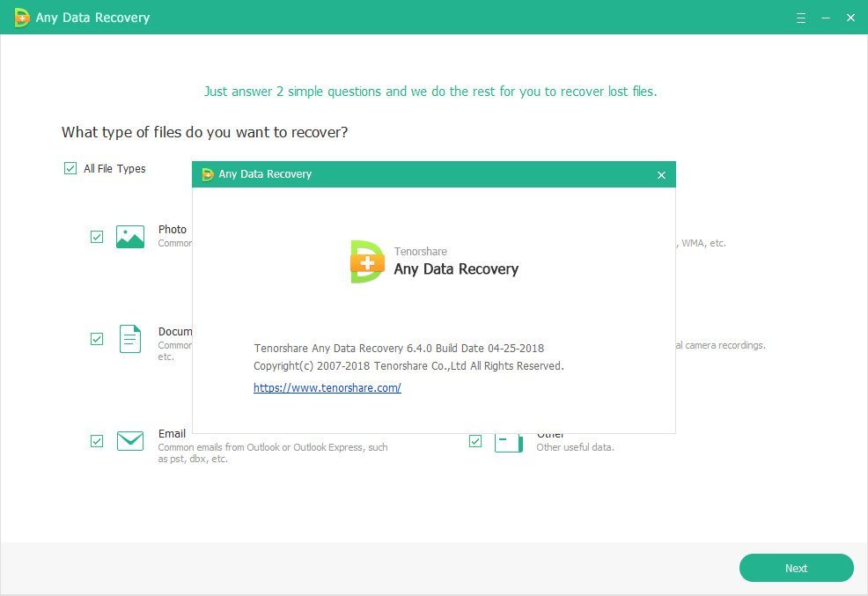Open the tenorshare.com link

tap(327, 388)
